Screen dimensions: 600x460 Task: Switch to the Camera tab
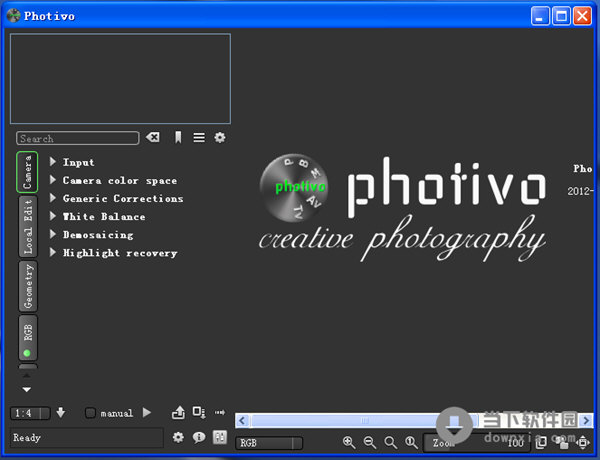27,172
